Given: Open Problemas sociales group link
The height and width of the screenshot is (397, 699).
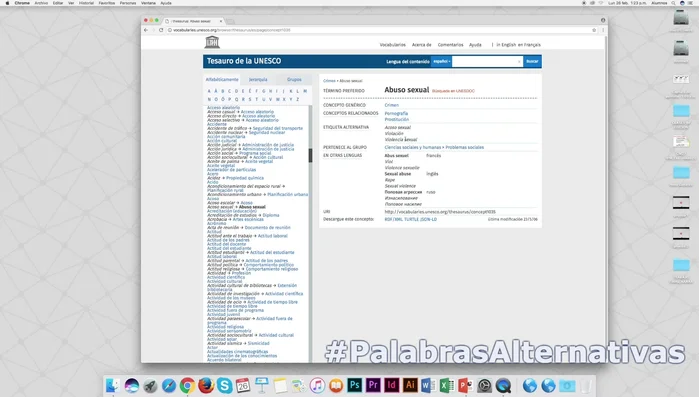Looking at the screenshot, I should (x=465, y=147).
